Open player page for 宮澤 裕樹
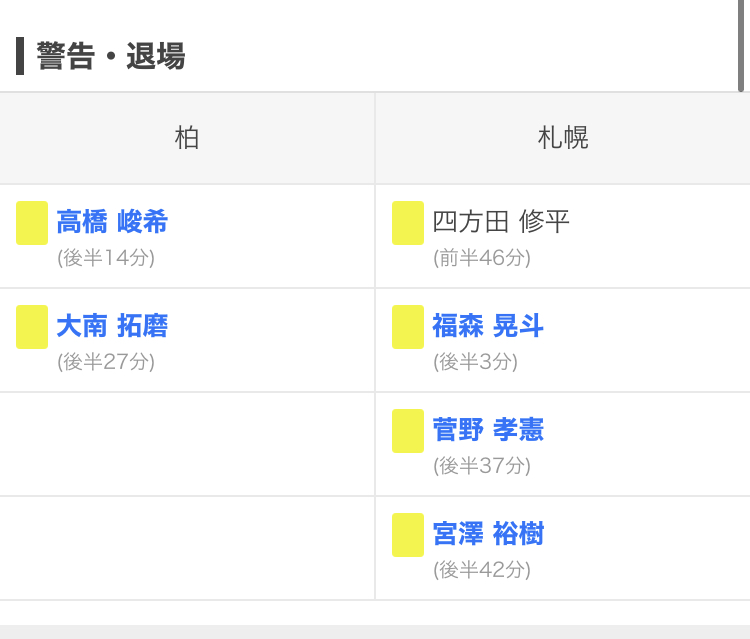The image size is (750, 639). click(488, 534)
